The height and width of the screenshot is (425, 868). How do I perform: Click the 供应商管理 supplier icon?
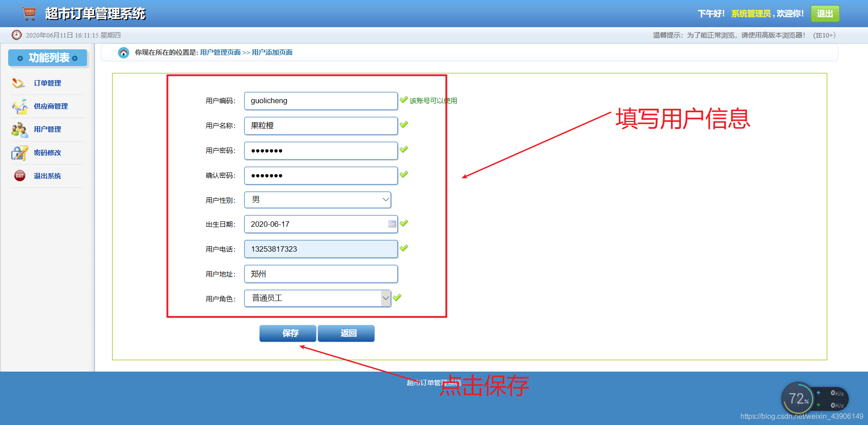click(20, 106)
